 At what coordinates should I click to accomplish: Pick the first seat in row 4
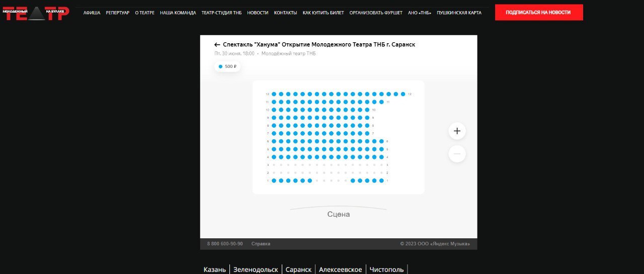pos(274,157)
